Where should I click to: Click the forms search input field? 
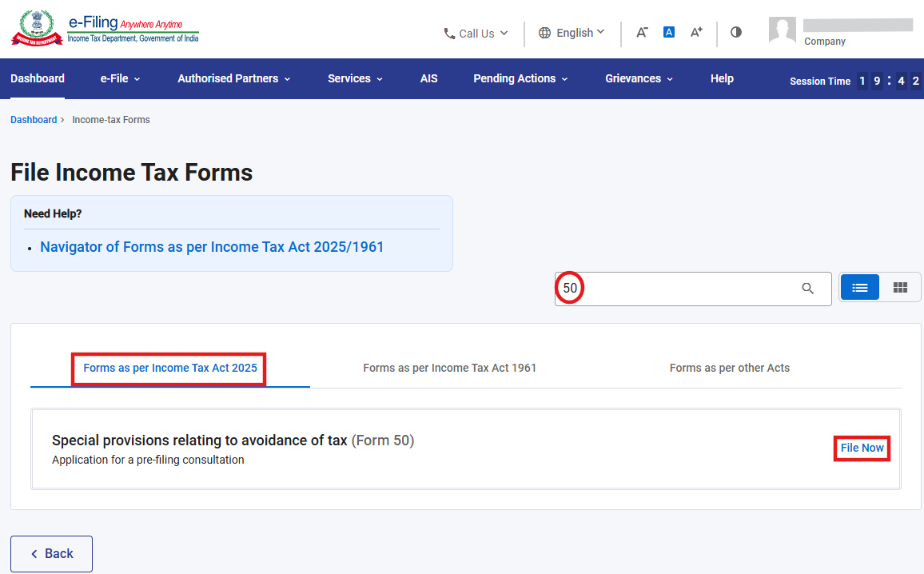click(693, 289)
